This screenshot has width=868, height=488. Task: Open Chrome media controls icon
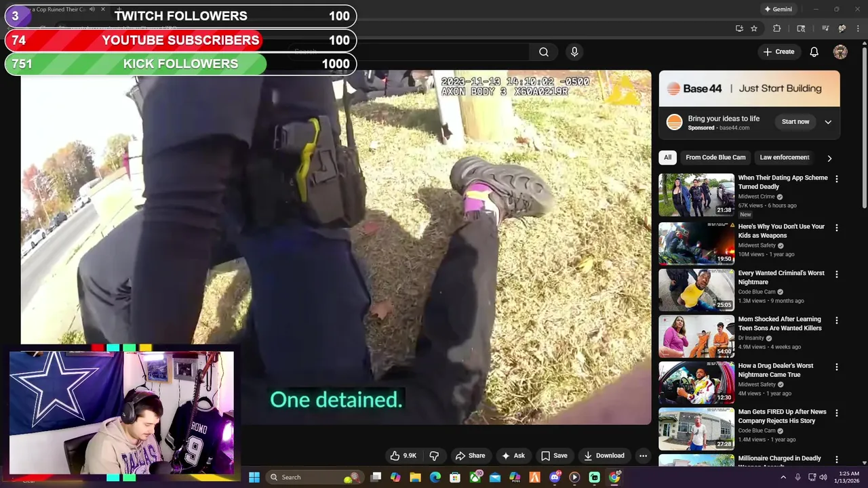click(x=825, y=28)
